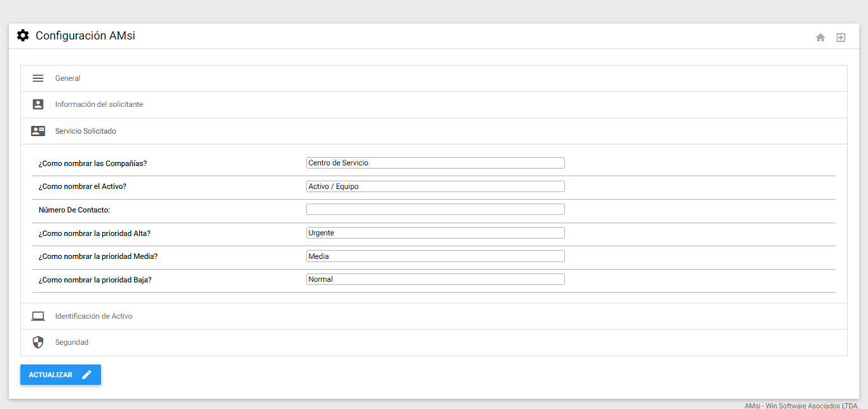
Task: Click label ¿Como nombrar la prioridad Media?
Action: click(x=98, y=256)
